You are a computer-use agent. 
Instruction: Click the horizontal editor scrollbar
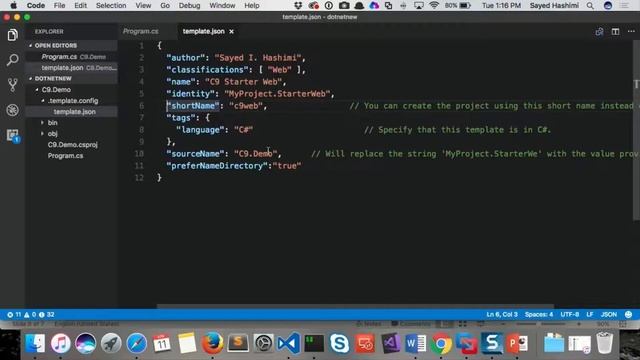click(355, 306)
